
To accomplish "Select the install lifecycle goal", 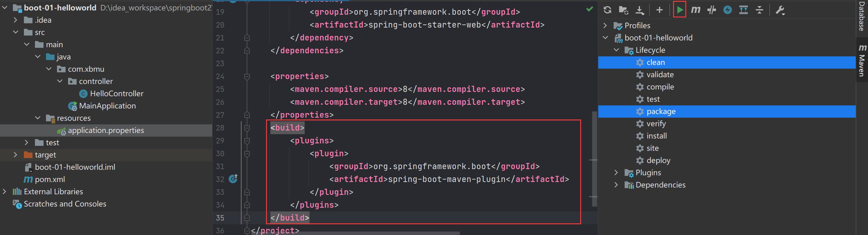I will pos(727,136).
